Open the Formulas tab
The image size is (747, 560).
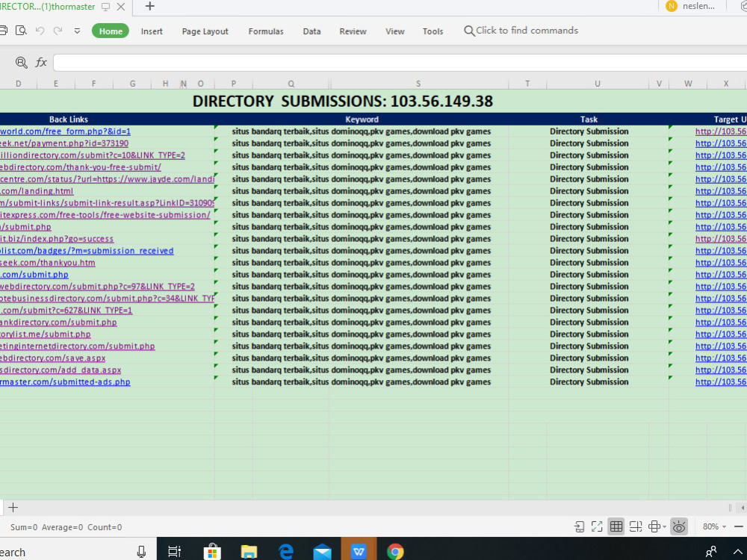[x=266, y=31]
